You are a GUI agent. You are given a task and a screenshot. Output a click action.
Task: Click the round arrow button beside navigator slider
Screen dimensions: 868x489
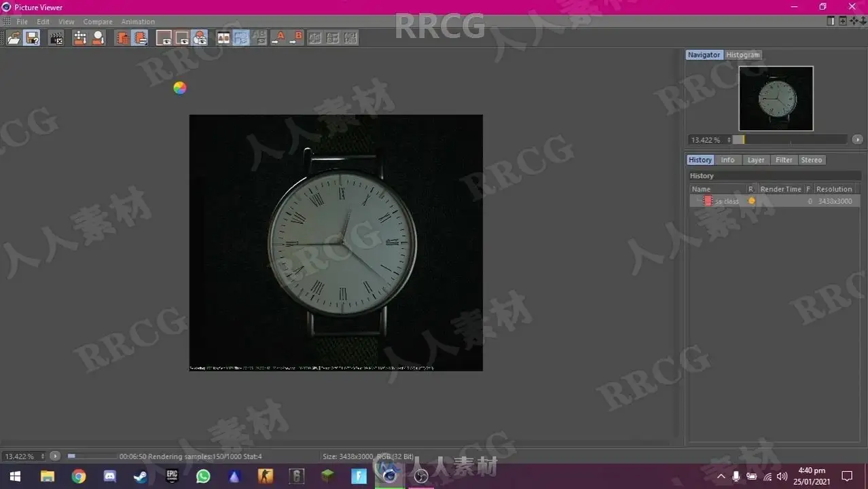[858, 140]
